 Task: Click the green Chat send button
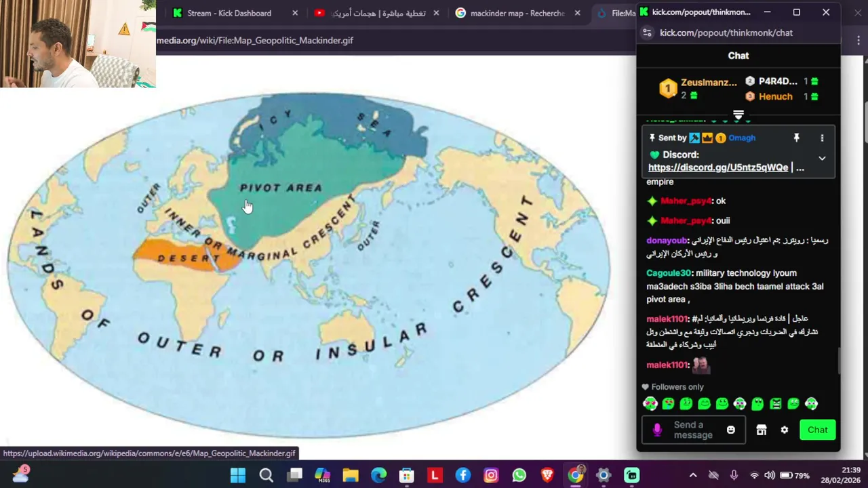pos(817,430)
